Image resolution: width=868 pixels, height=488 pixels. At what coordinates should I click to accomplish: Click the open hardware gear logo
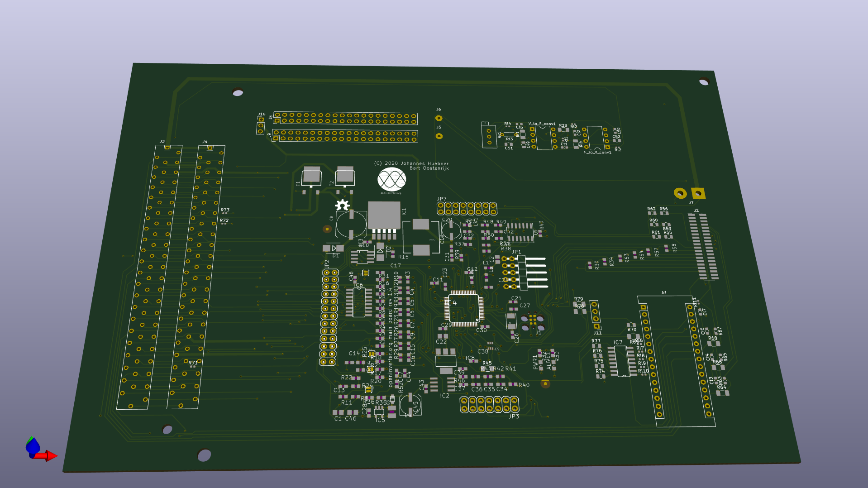coord(342,206)
